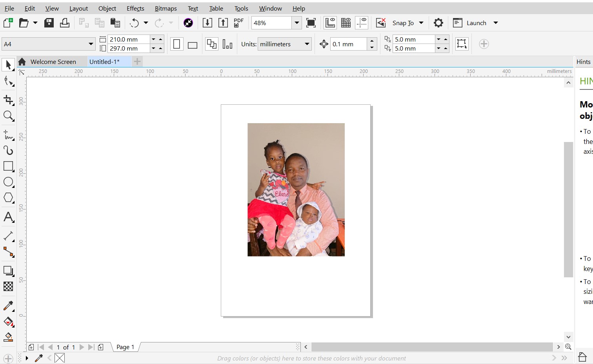The height and width of the screenshot is (364, 593).
Task: Expand the zoom level 48% dropdown
Action: coord(297,23)
